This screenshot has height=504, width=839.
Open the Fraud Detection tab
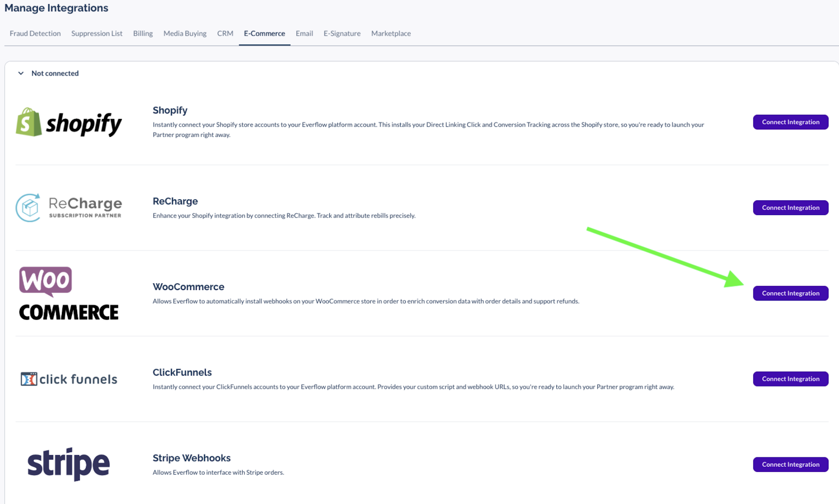pos(35,34)
